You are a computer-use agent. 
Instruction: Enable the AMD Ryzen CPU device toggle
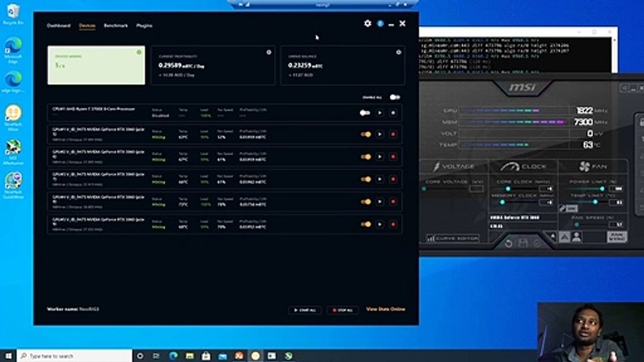coord(365,113)
